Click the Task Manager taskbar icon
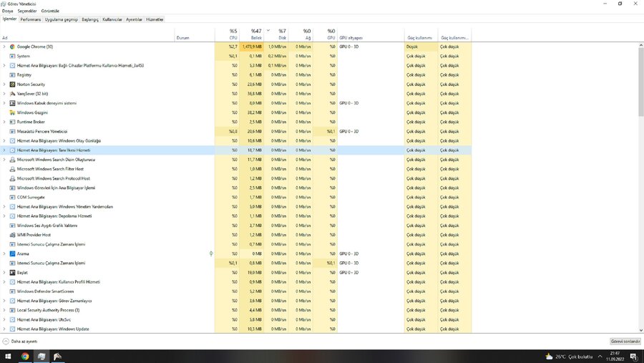The height and width of the screenshot is (363, 644). (42, 357)
